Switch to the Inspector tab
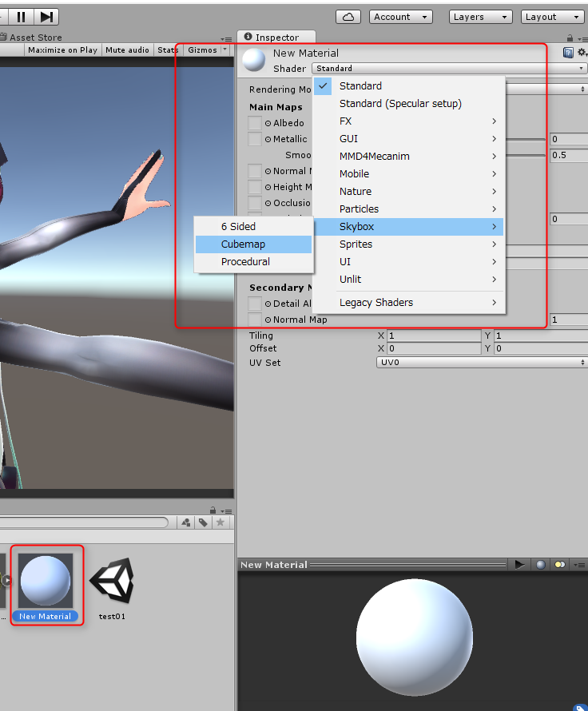Viewport: 588px width, 711px height. tap(276, 38)
